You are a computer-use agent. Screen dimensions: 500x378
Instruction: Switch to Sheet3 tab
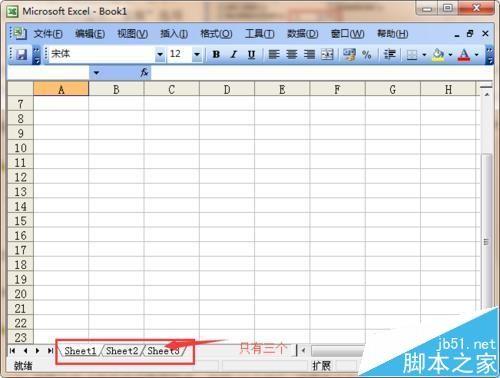[x=163, y=351]
